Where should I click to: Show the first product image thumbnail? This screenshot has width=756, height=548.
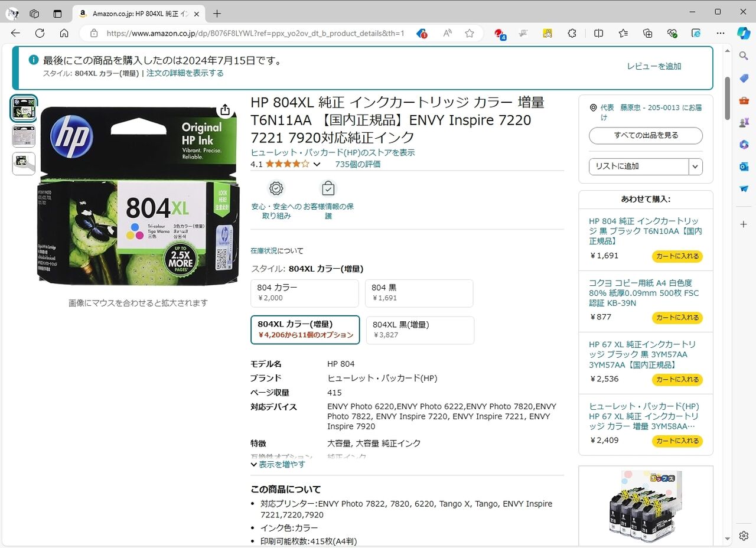24,109
